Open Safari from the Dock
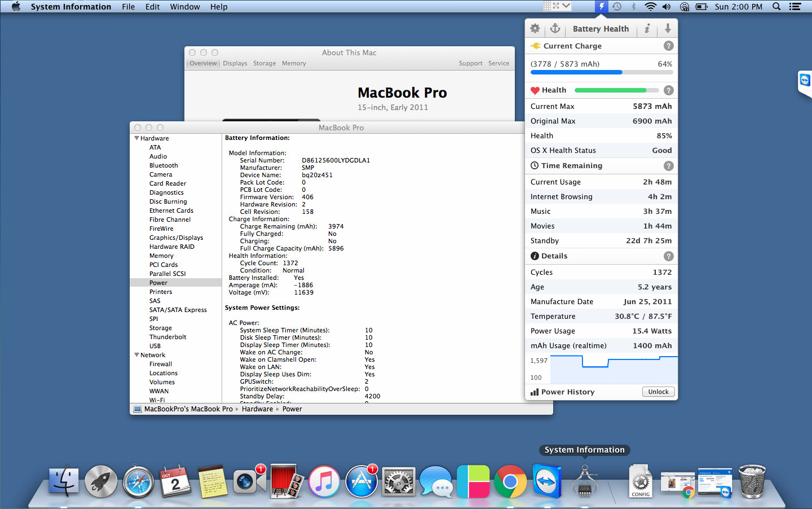This screenshot has height=509, width=812. (x=138, y=482)
